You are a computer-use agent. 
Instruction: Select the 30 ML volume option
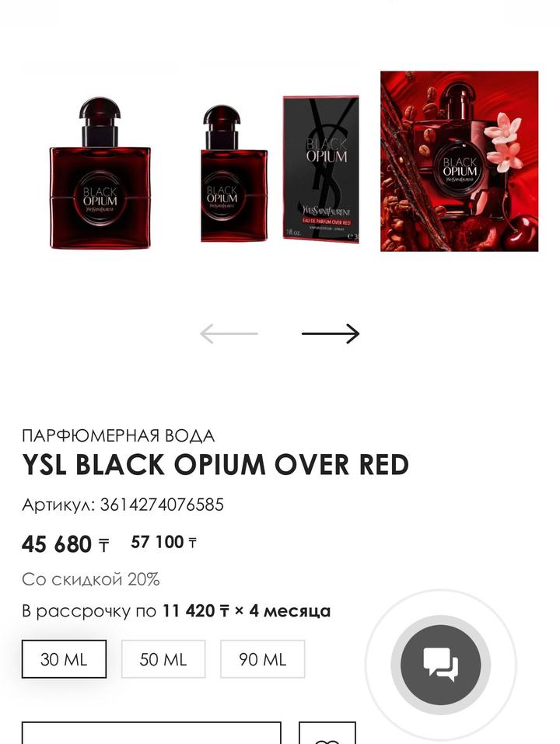pos(64,659)
